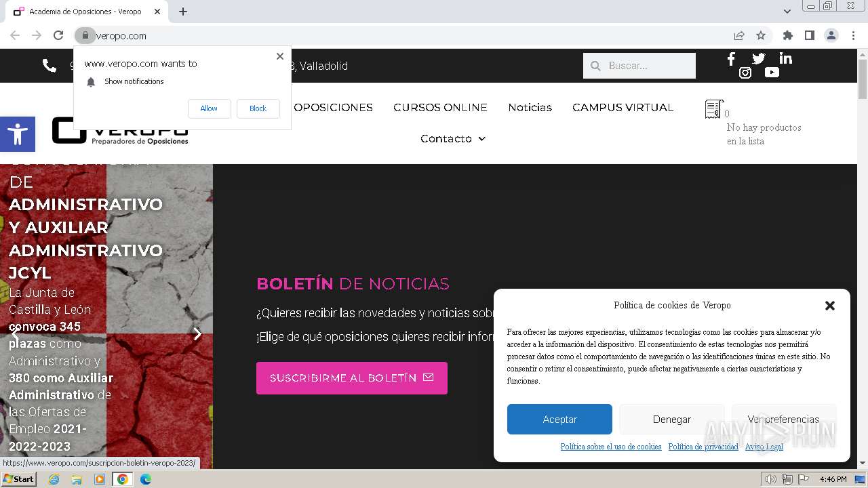Open Chrome three-dot menu
This screenshot has width=868, height=488.
tap(853, 35)
